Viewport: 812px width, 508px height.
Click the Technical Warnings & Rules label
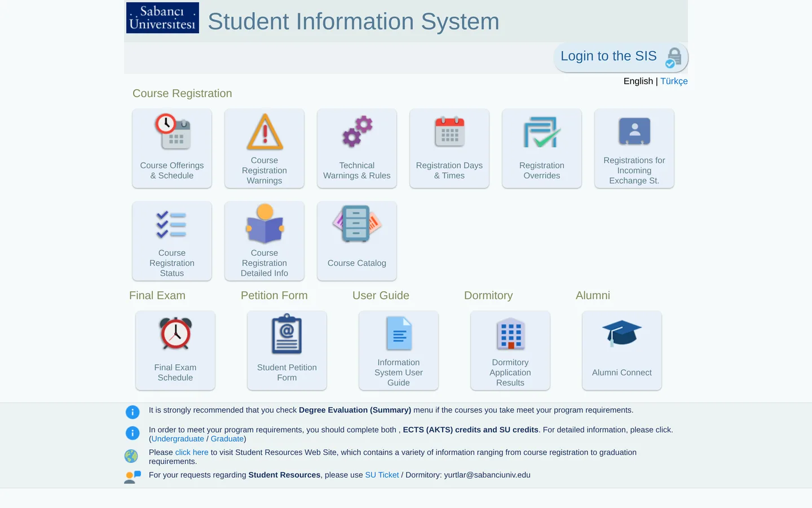pyautogui.click(x=357, y=170)
